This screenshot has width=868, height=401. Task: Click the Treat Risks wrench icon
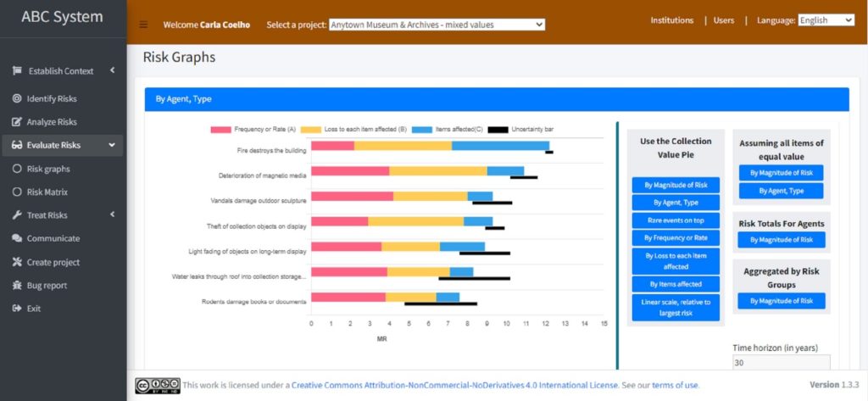pyautogui.click(x=17, y=215)
